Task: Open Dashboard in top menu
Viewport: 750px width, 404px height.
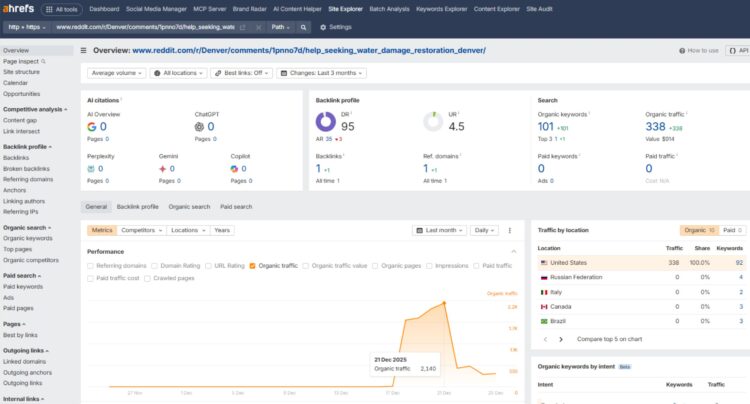Action: [x=104, y=9]
